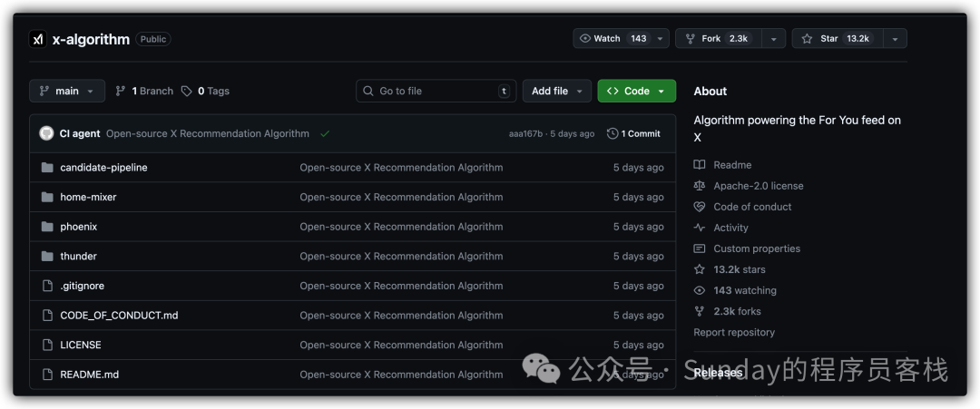This screenshot has height=409, width=980.
Task: Open commit message in candidate-pipeline row
Action: (401, 168)
